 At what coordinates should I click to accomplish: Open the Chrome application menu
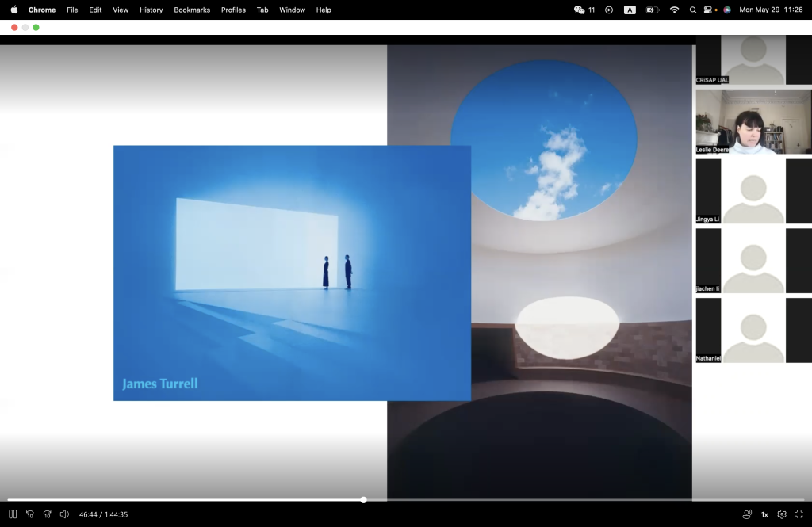click(42, 10)
